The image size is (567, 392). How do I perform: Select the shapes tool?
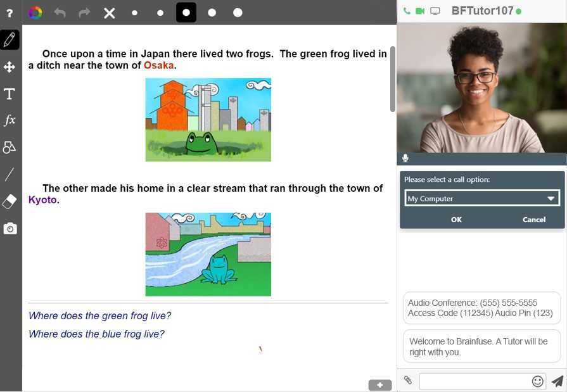coord(10,147)
